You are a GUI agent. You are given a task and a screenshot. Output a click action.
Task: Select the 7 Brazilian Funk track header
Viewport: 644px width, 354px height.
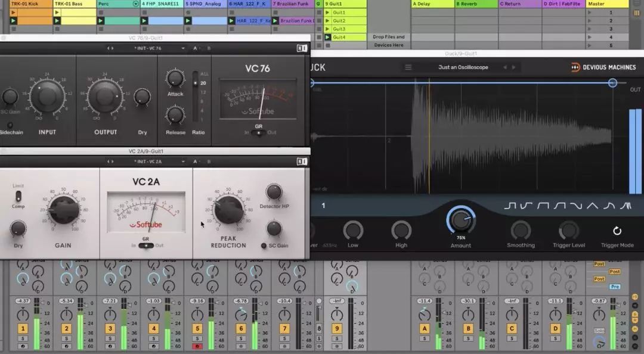pos(292,4)
